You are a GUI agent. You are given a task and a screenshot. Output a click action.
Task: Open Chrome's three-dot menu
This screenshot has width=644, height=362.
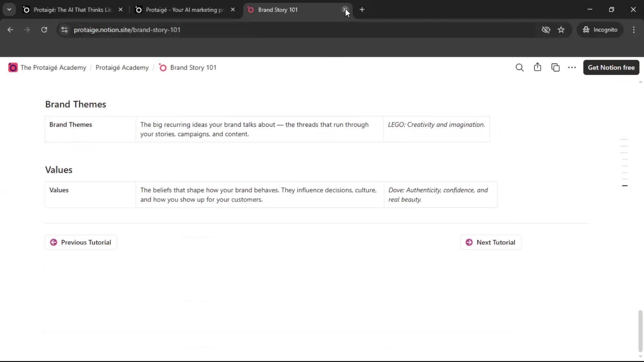point(634,30)
